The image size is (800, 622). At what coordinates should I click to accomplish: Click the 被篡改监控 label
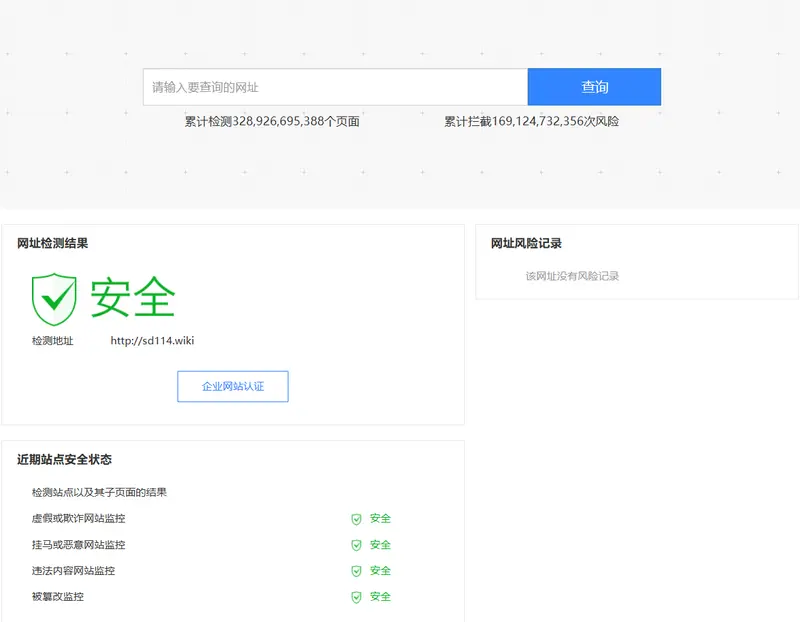(x=58, y=596)
